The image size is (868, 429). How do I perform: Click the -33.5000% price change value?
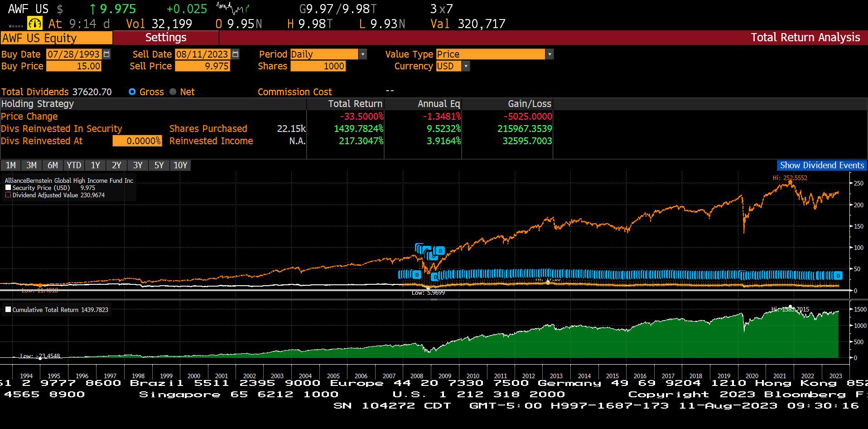(x=362, y=117)
